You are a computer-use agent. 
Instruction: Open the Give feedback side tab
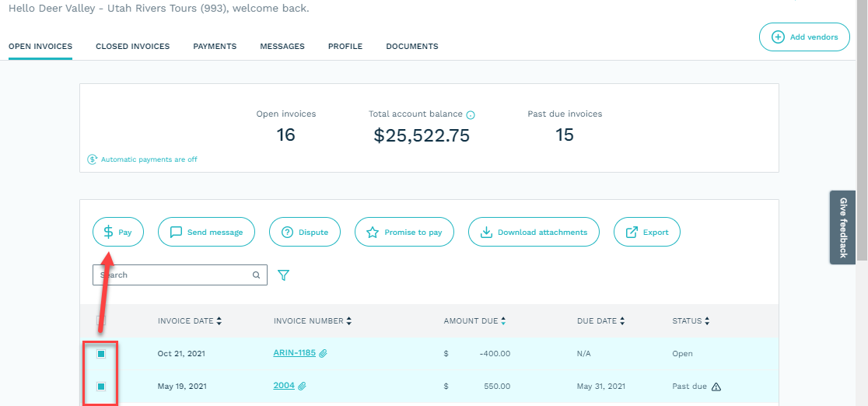coord(843,227)
